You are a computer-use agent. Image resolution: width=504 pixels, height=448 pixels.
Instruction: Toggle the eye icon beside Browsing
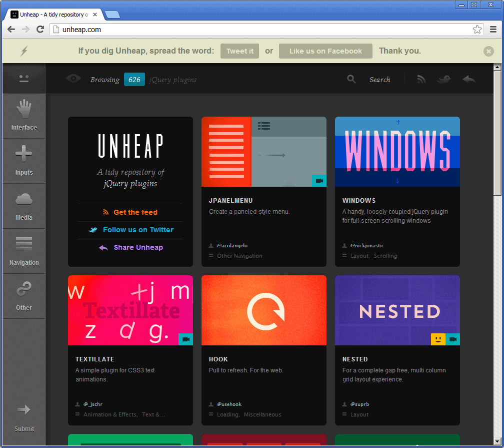[x=73, y=79]
